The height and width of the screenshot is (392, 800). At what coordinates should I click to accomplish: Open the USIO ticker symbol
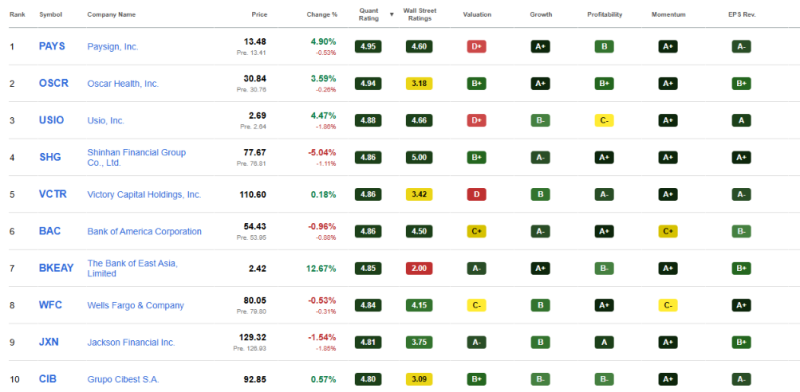[x=52, y=120]
